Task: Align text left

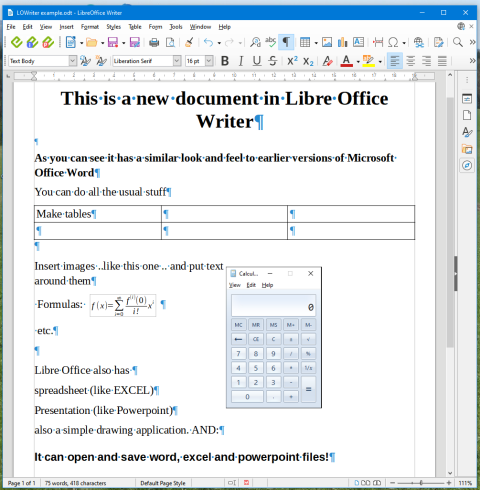Action: click(x=395, y=61)
